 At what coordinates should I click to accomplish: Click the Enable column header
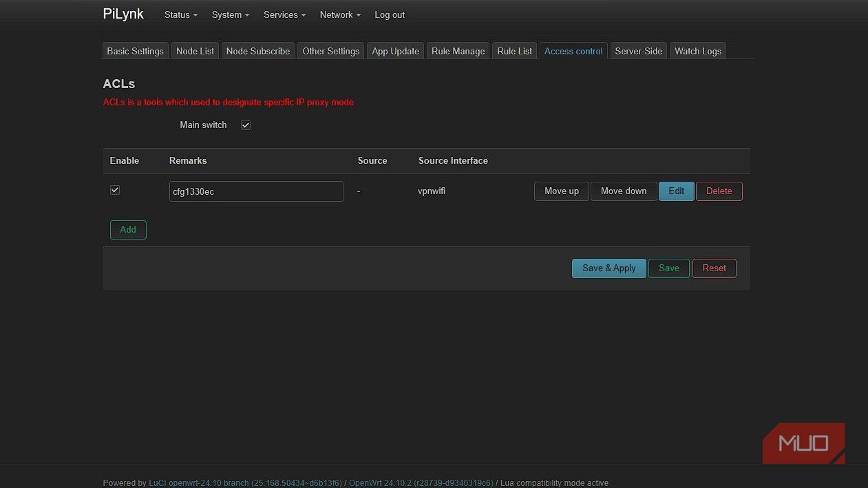(x=125, y=161)
